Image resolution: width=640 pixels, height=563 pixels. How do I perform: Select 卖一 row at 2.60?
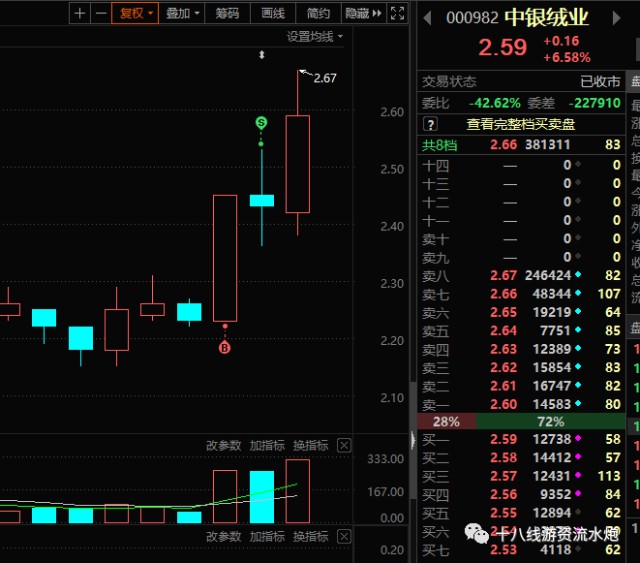tap(521, 404)
